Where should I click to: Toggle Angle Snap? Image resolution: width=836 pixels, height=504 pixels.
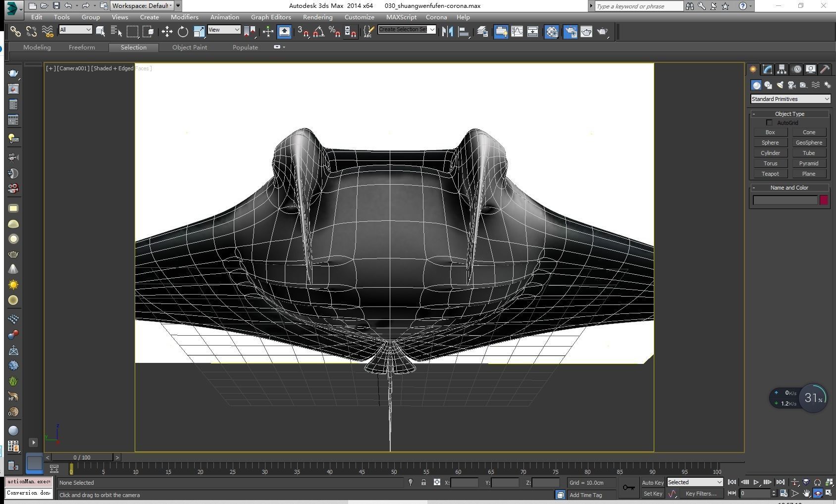(x=318, y=32)
